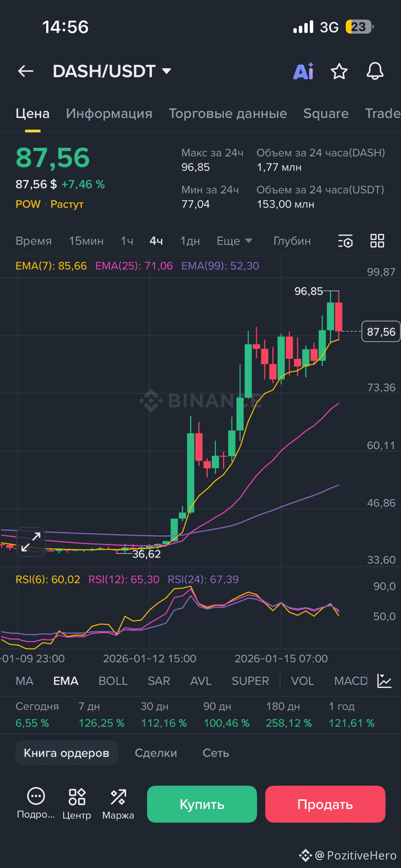This screenshot has height=868, width=401.
Task: Enable the VOL sub-indicator
Action: click(302, 681)
